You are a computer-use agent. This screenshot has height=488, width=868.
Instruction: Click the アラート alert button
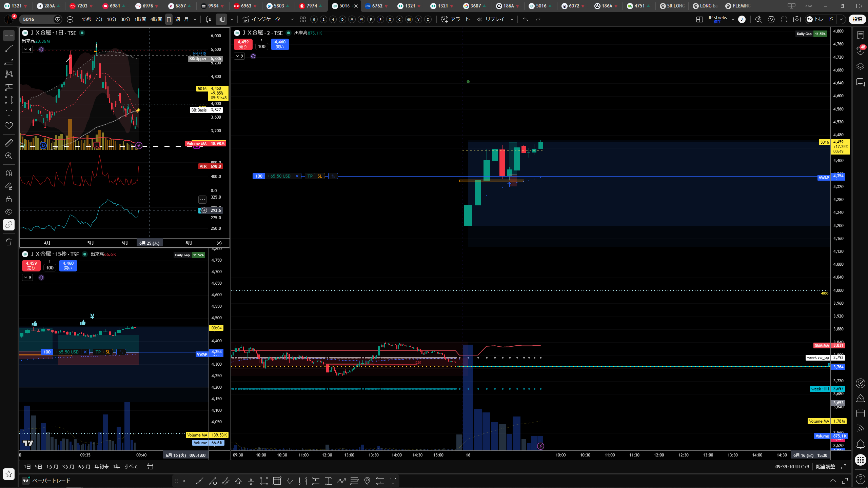pos(455,19)
